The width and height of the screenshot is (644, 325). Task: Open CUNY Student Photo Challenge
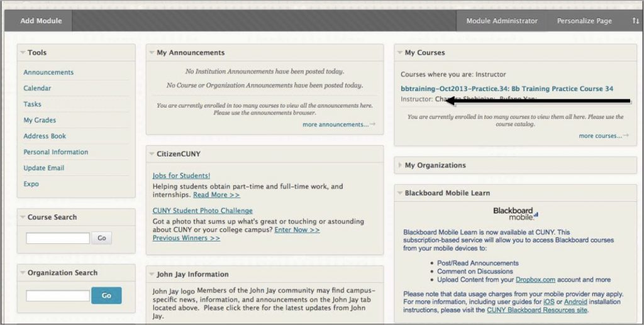203,211
